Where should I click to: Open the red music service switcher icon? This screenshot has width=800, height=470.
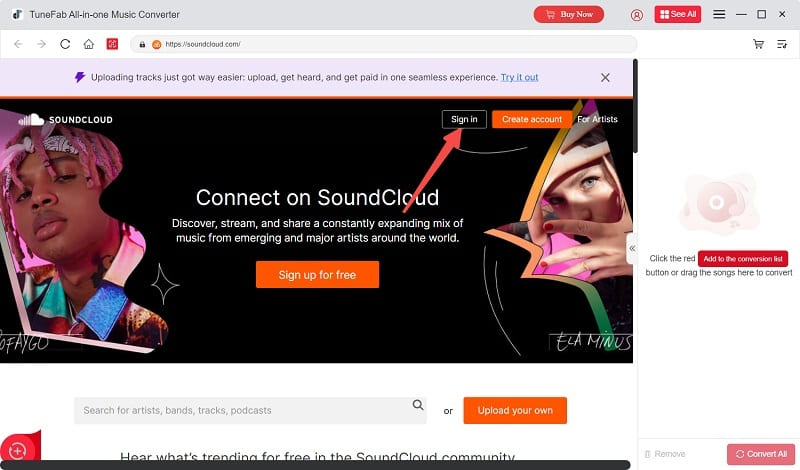click(112, 44)
